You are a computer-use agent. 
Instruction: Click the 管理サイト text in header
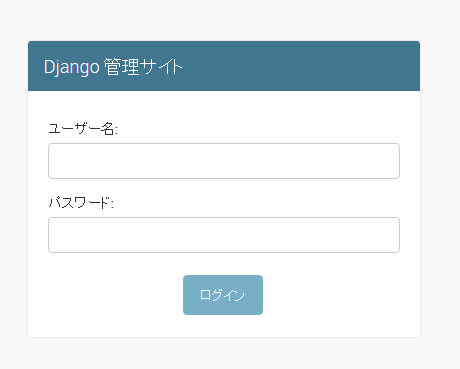143,67
